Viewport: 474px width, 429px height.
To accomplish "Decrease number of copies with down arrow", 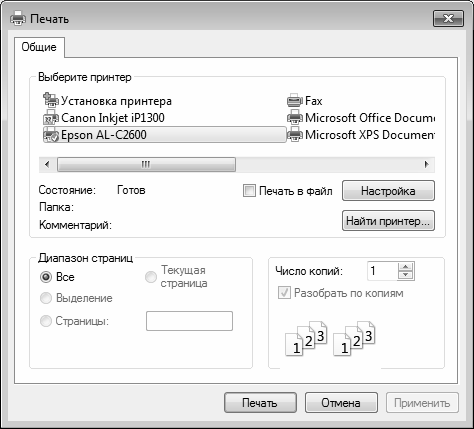I will pos(406,275).
